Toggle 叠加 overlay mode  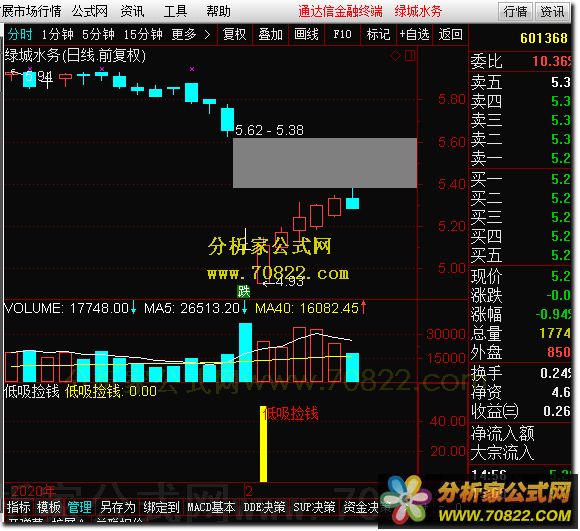point(270,34)
